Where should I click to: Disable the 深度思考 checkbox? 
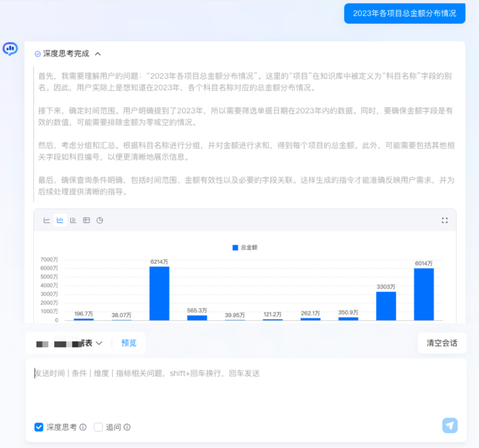tap(39, 427)
